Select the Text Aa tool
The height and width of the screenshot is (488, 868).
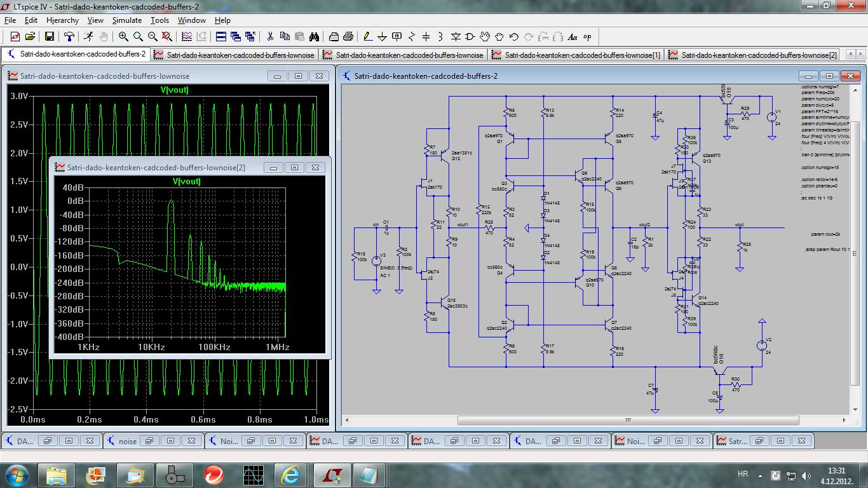coord(573,36)
